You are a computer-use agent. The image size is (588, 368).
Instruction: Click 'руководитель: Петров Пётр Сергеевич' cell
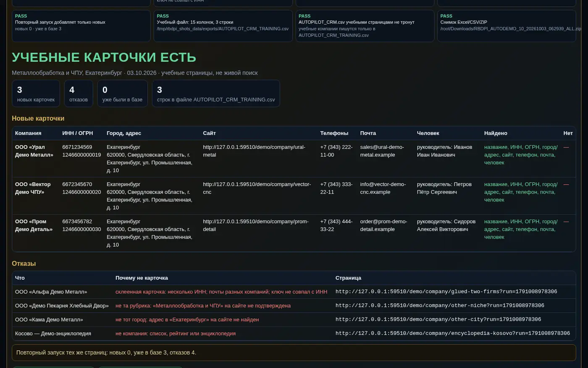pos(444,188)
